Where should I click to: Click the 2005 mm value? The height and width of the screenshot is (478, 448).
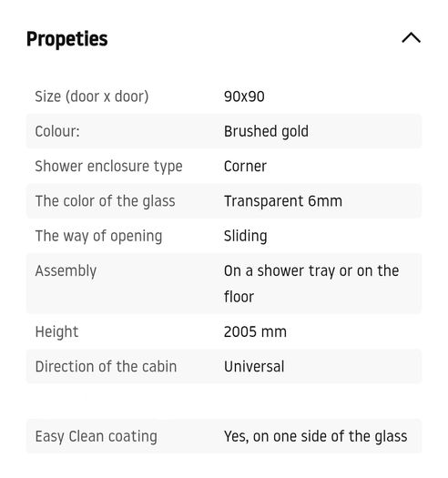pyautogui.click(x=255, y=331)
